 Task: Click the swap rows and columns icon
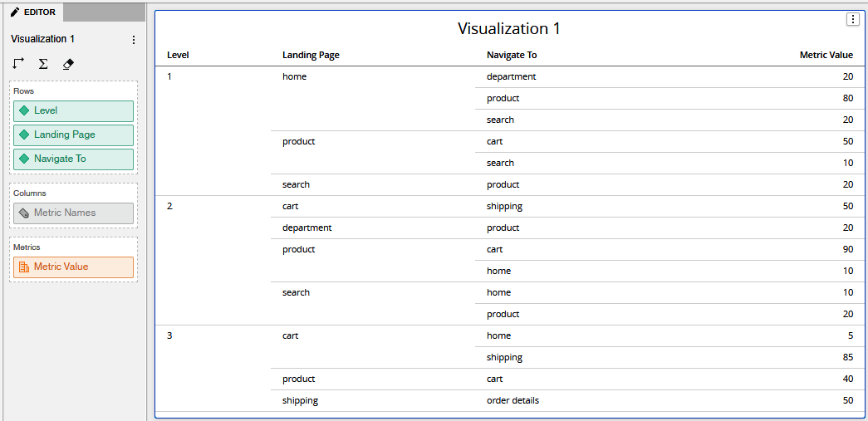[18, 64]
